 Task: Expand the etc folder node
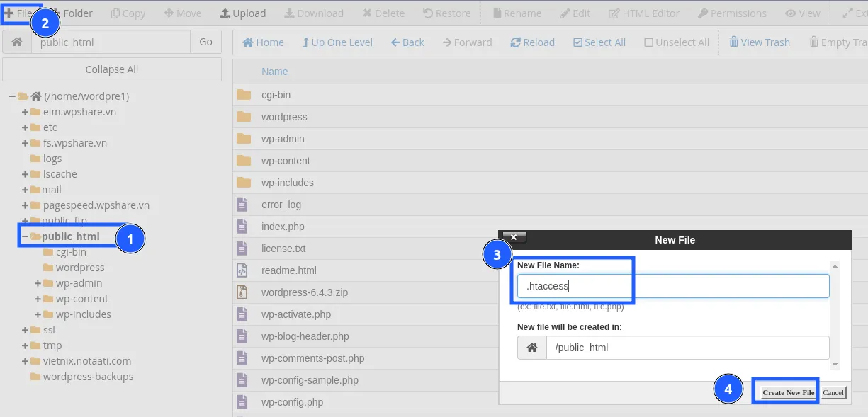tap(25, 127)
